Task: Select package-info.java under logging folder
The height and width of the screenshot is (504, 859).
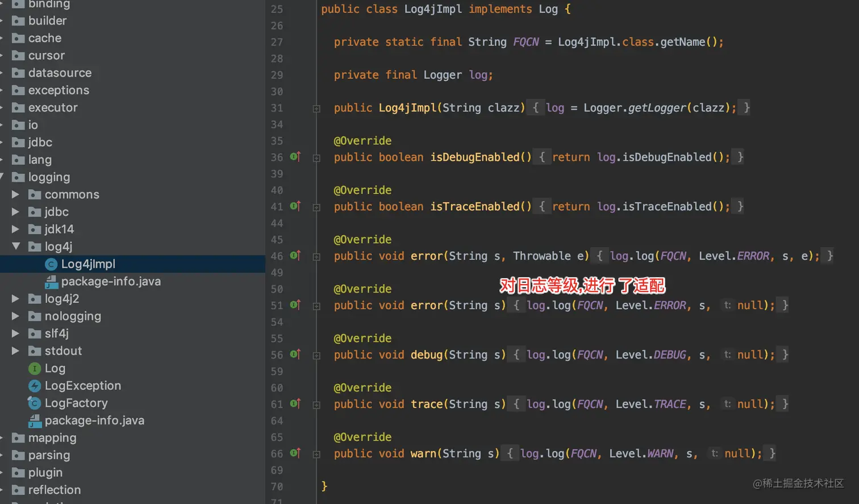Action: [94, 420]
